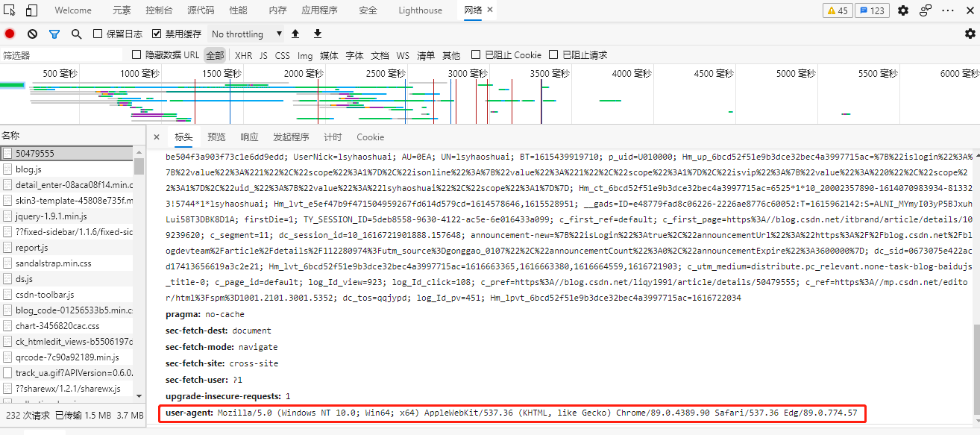The image size is (980, 435).
Task: Open the 123 issues counter
Action: pos(871,10)
